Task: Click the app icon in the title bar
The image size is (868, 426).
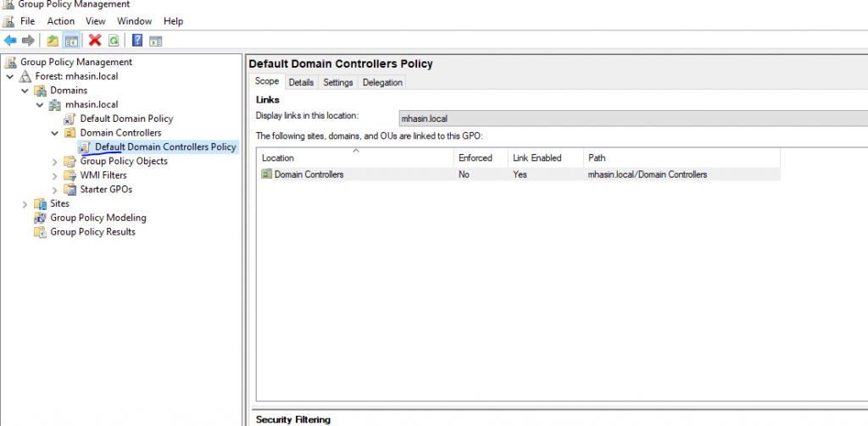Action: point(8,4)
